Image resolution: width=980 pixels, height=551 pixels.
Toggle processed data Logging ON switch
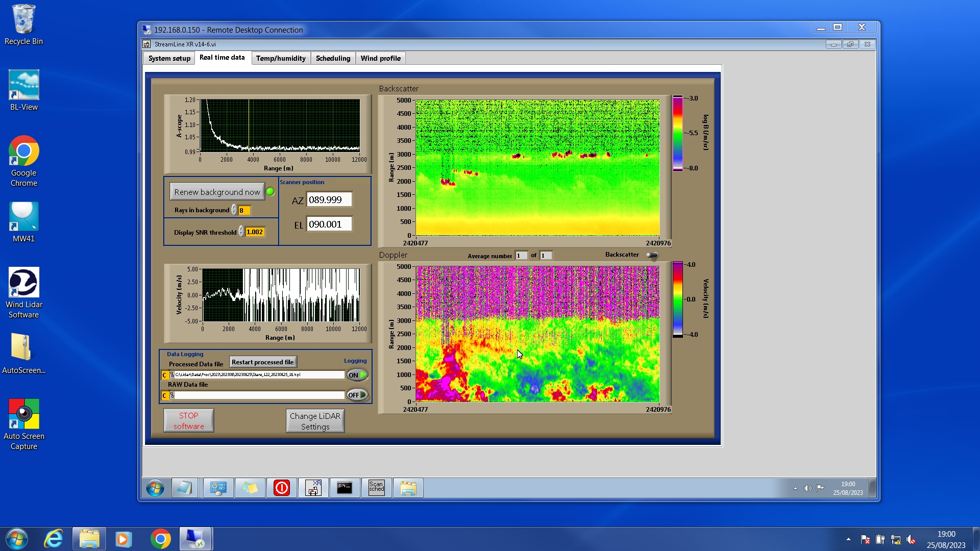click(x=357, y=375)
